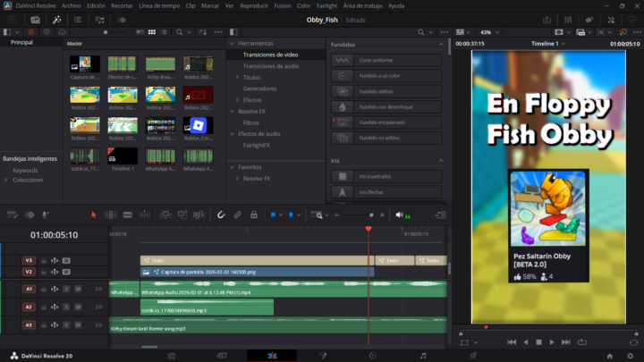Collapse the Iris transitions group
644x362 pixels.
(x=441, y=161)
